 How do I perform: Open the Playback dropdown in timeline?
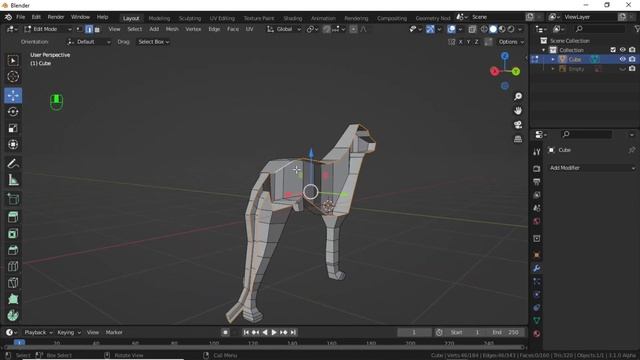[x=38, y=332]
